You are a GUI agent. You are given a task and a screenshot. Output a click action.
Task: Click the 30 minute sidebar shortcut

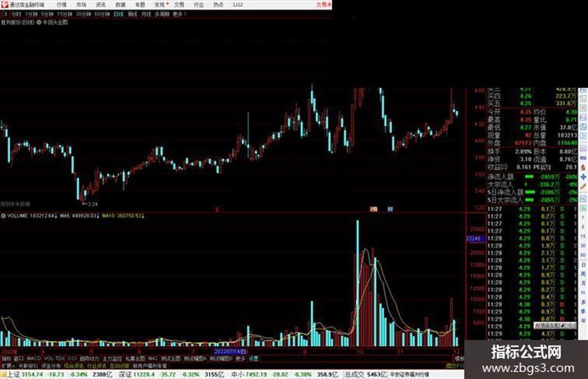pos(583,246)
